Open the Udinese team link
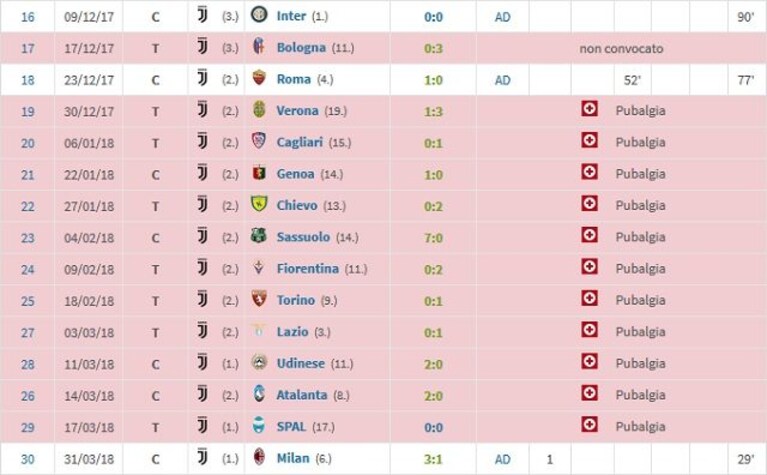 (300, 363)
